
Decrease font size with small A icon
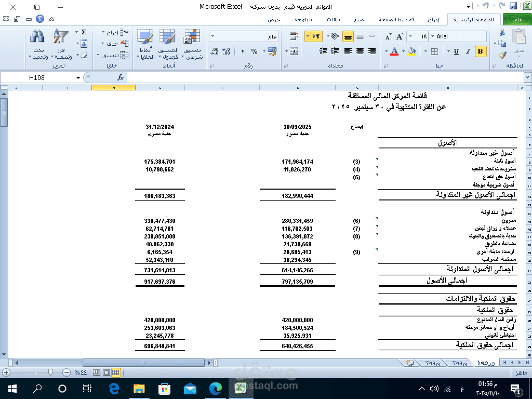389,37
